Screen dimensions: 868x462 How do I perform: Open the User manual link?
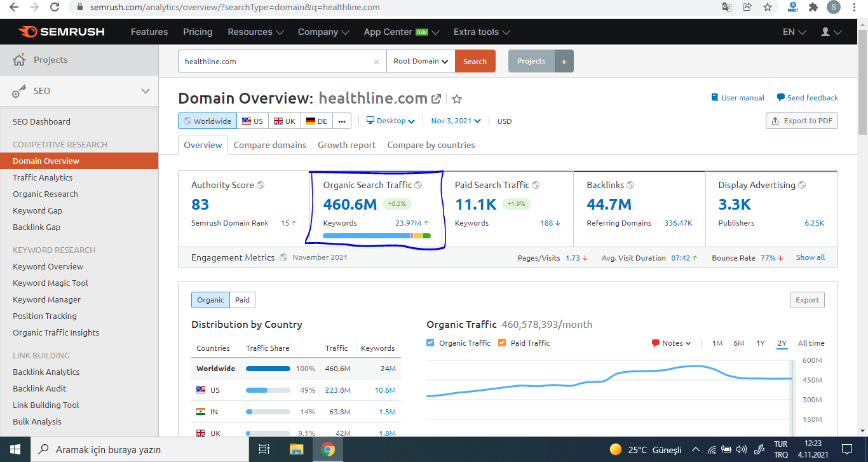pyautogui.click(x=738, y=98)
